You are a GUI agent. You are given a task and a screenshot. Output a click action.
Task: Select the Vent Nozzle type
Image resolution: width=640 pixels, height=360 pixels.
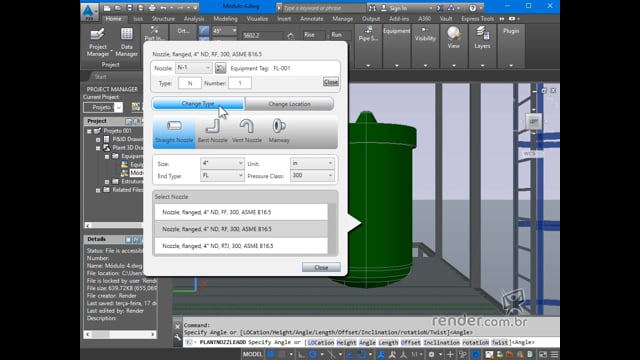[247, 132]
